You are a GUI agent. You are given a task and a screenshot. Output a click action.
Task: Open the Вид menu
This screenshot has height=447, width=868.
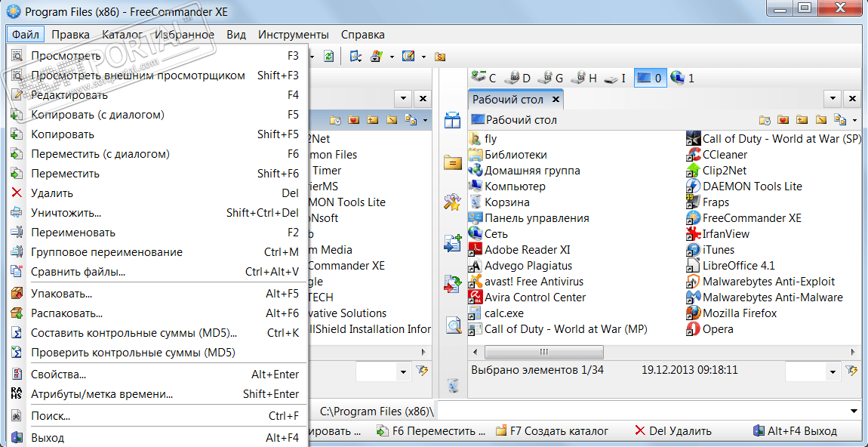click(x=236, y=34)
